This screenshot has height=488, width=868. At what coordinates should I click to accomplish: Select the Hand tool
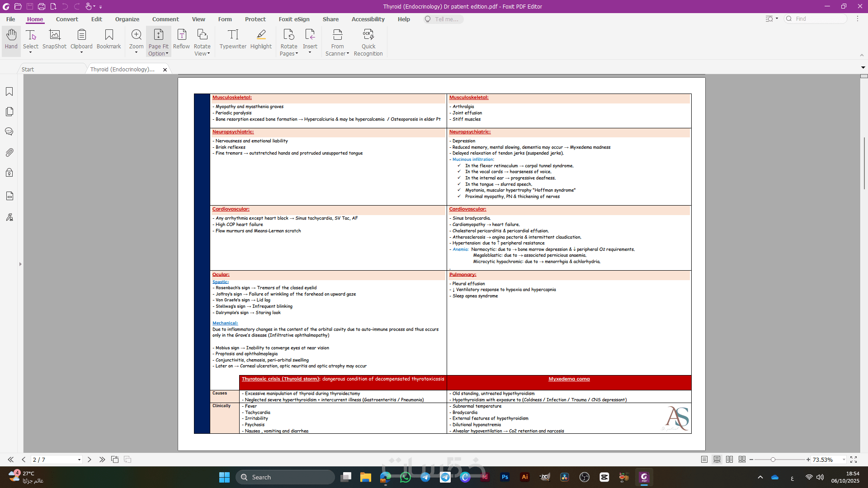click(11, 40)
